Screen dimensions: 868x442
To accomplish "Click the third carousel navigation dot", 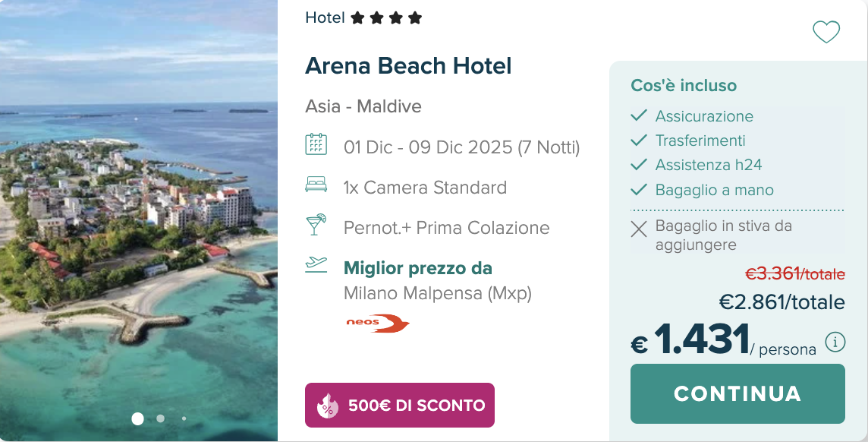I will [183, 417].
